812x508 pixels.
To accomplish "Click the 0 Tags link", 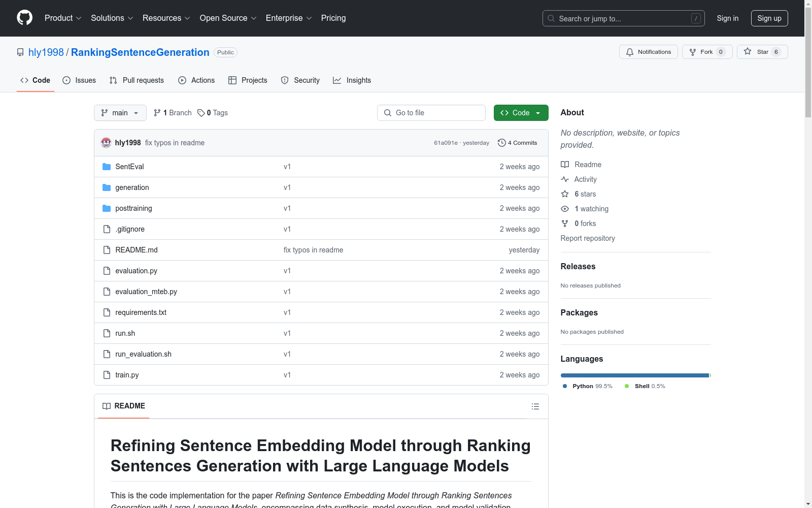I will 213,113.
